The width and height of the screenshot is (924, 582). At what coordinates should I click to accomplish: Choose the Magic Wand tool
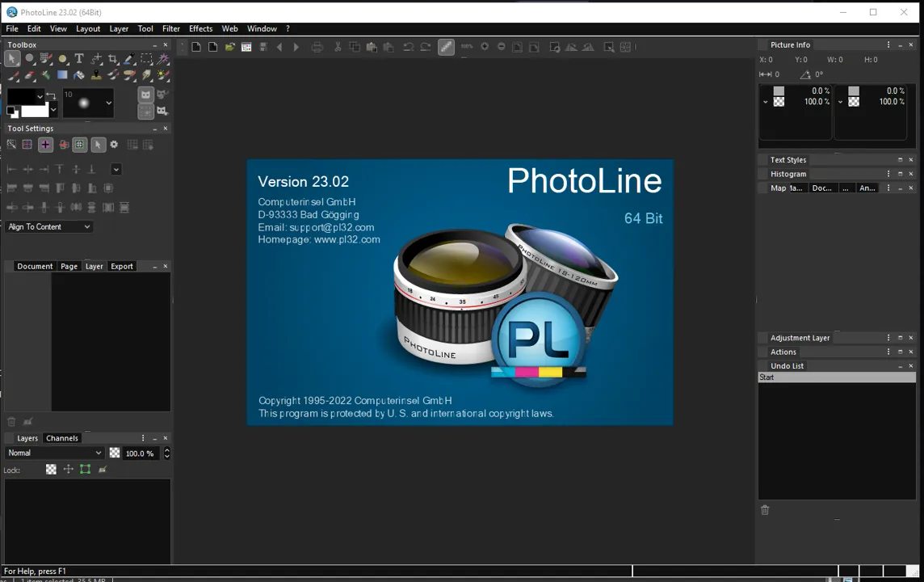point(163,58)
